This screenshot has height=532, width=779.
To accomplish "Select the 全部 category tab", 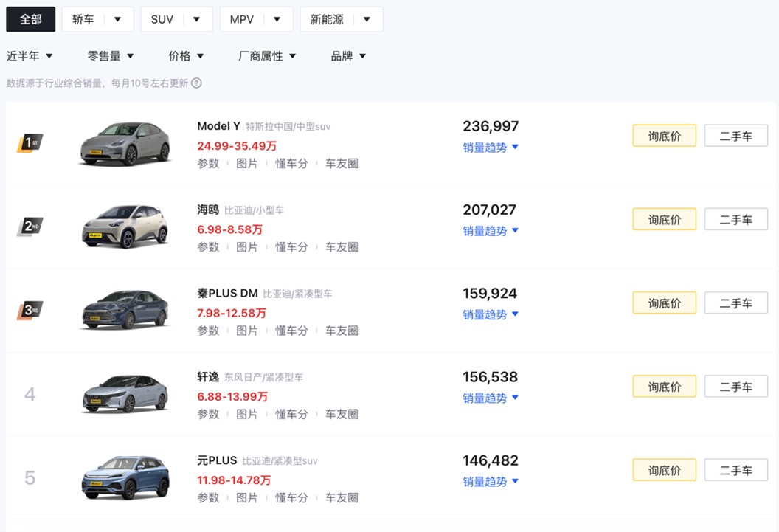I will click(30, 19).
